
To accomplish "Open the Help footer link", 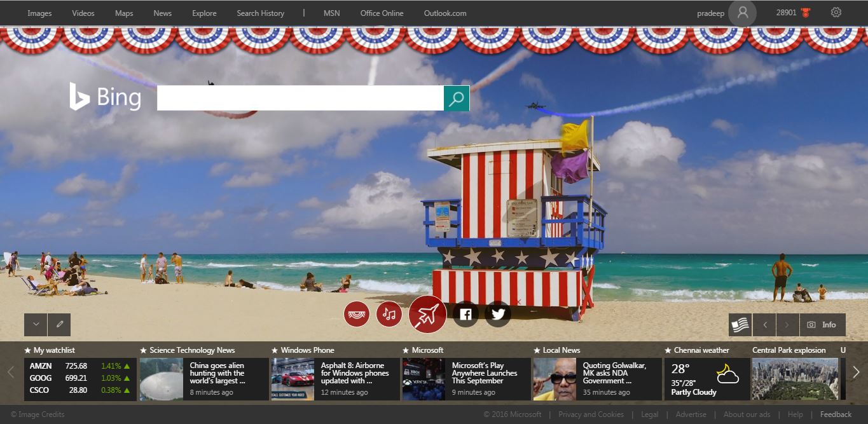I will [x=796, y=414].
